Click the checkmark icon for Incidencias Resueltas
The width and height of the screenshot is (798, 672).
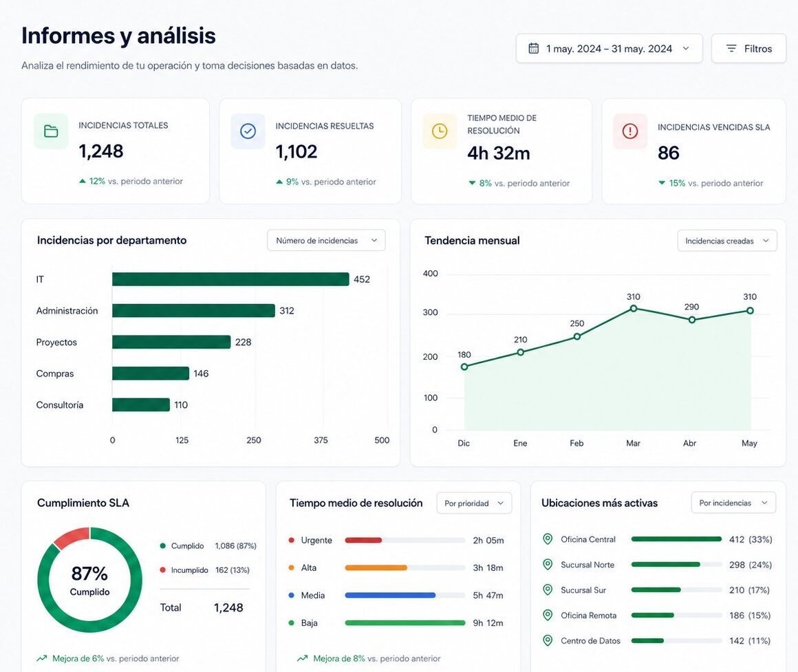(248, 131)
